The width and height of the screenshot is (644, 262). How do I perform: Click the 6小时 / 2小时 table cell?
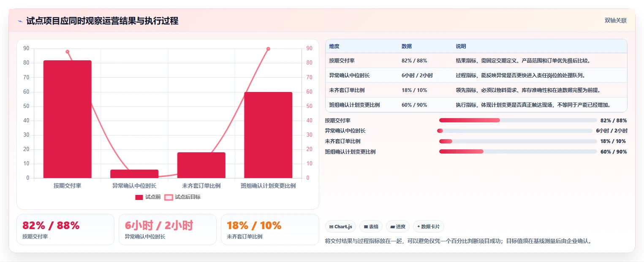coord(417,76)
